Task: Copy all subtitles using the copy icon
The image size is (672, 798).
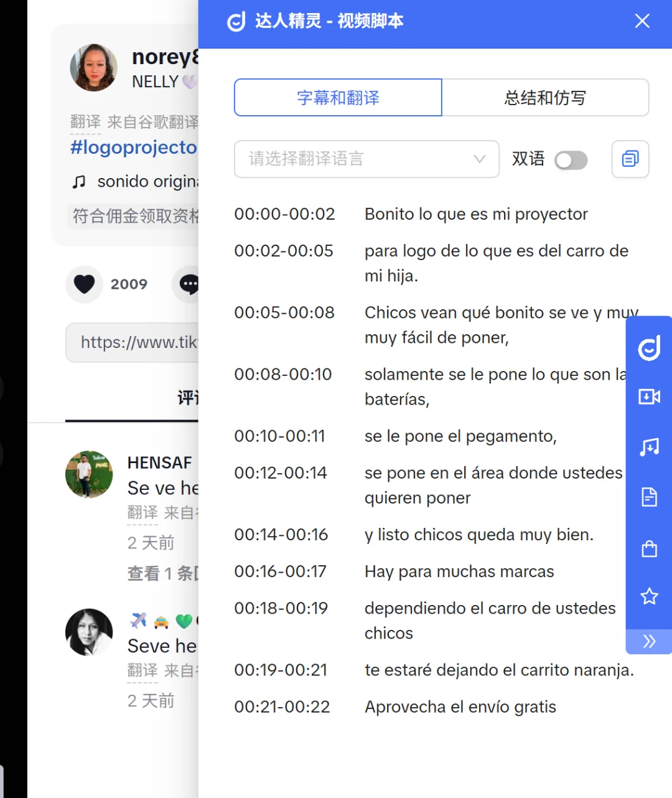Action: point(630,159)
